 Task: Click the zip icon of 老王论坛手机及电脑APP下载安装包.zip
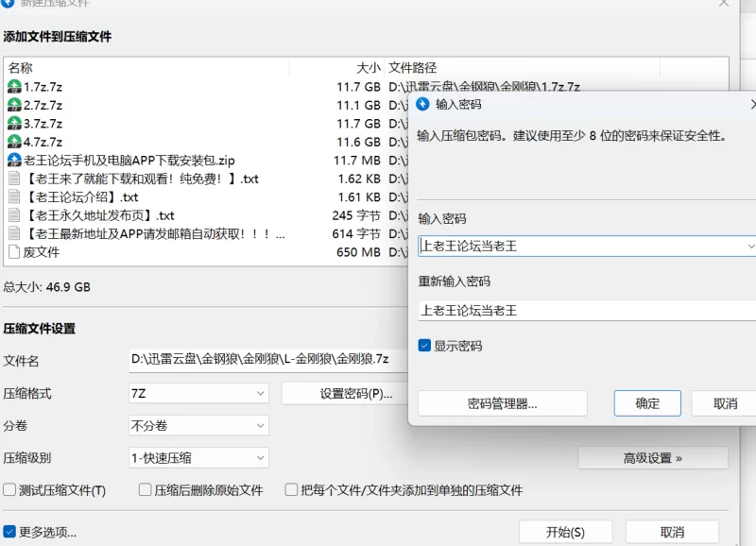(x=14, y=160)
